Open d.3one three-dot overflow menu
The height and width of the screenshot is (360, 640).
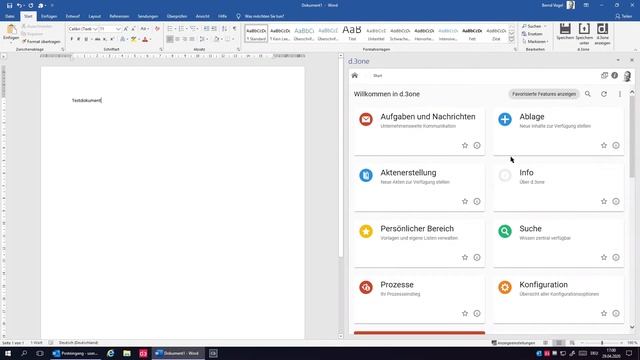click(620, 94)
